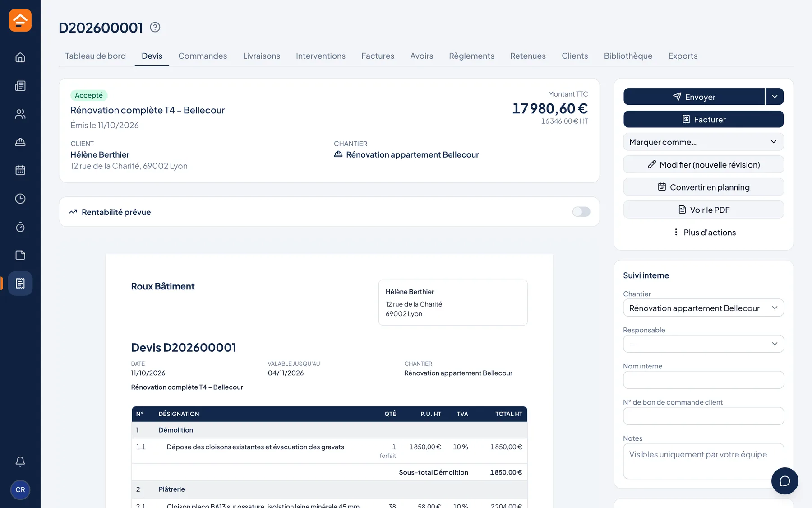Click the Facturer button
The width and height of the screenshot is (812, 508).
coord(703,119)
